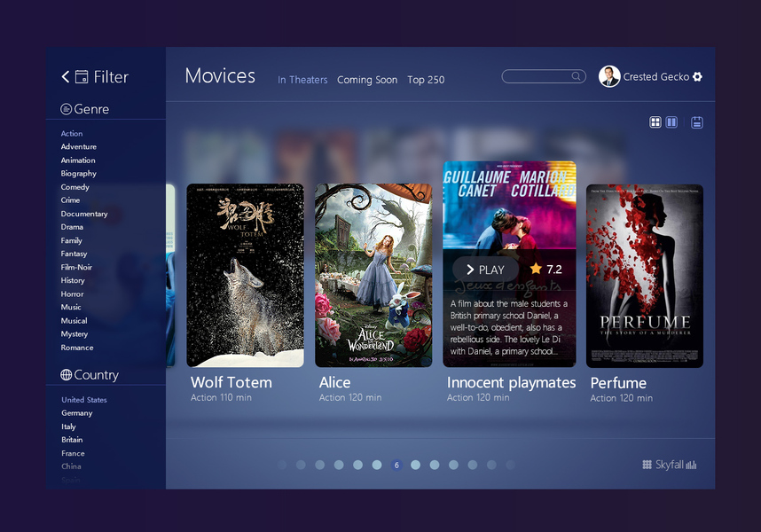This screenshot has width=761, height=532.
Task: Select Britain country filter
Action: [72, 440]
